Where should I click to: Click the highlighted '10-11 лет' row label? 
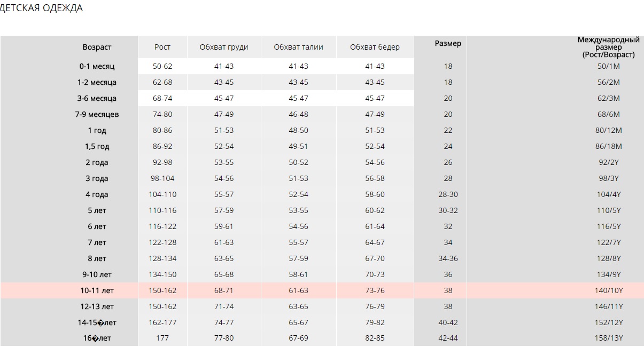(x=97, y=290)
